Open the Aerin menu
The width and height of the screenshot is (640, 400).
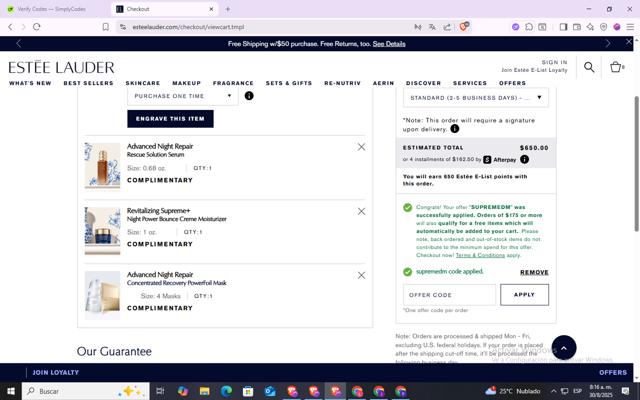383,83
